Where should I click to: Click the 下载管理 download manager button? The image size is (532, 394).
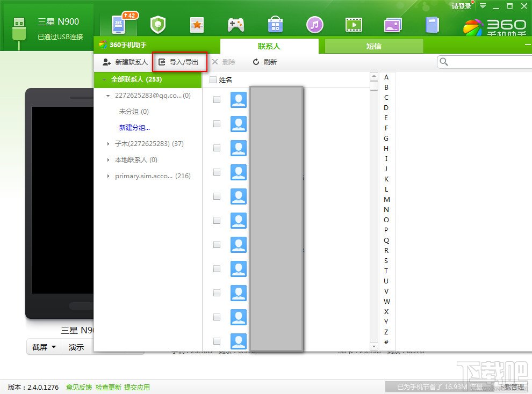pyautogui.click(x=511, y=386)
